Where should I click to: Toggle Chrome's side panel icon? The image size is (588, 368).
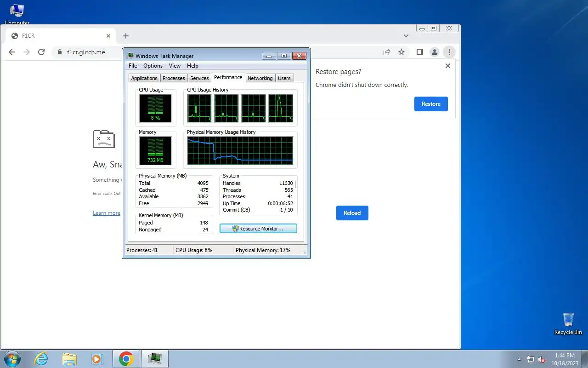click(419, 52)
